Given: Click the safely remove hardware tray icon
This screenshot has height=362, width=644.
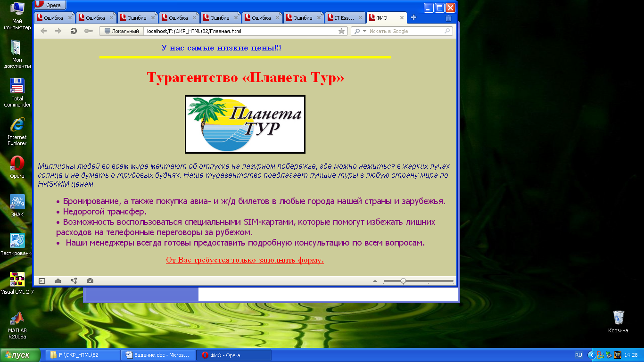Looking at the screenshot, I should [x=608, y=355].
